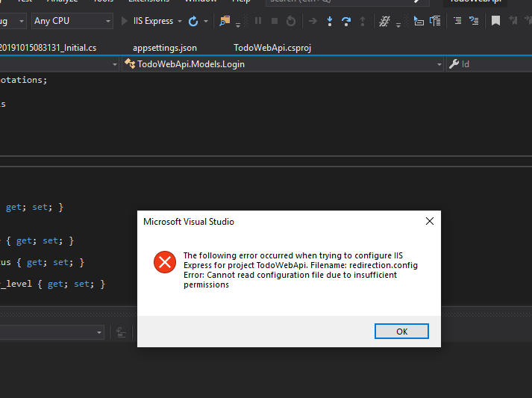Click the wrench icon beside Id
The width and height of the screenshot is (532, 398).
[454, 63]
